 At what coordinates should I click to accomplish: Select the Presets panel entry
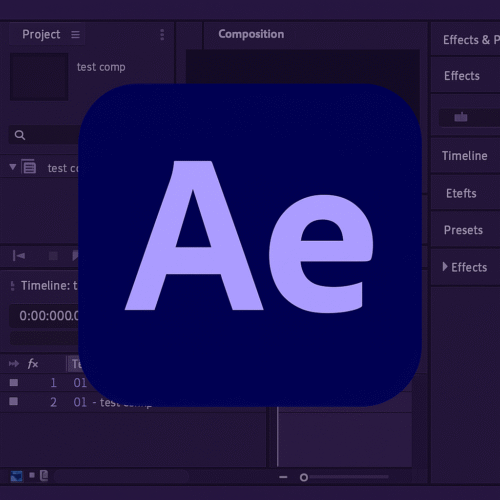[x=463, y=230]
